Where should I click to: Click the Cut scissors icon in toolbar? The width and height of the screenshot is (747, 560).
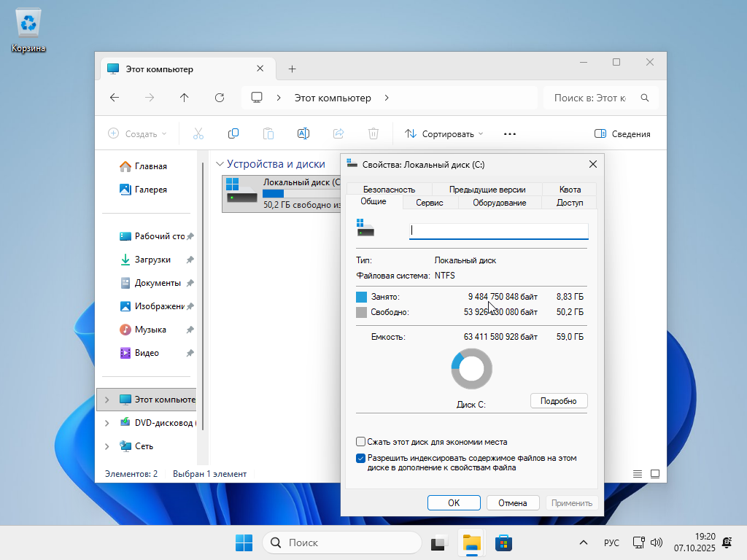[198, 133]
